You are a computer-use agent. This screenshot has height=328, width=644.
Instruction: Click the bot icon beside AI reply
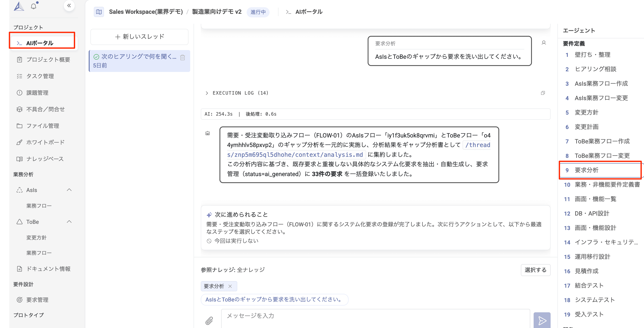(x=208, y=133)
